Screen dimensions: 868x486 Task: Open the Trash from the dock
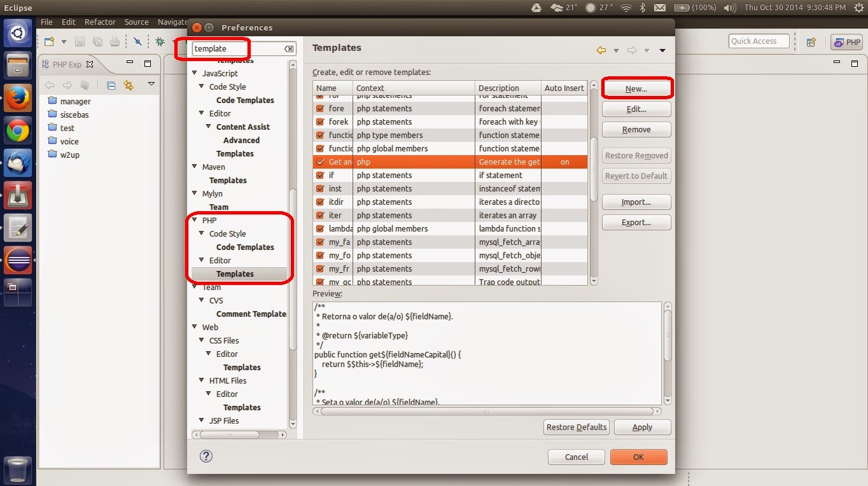18,470
